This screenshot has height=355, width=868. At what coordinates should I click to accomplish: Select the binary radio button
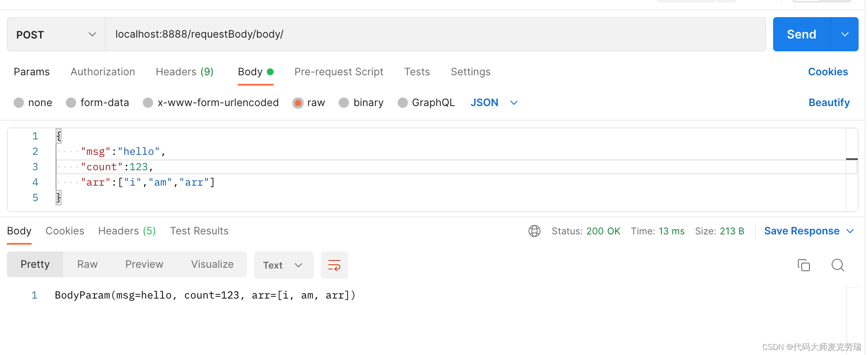click(x=344, y=103)
